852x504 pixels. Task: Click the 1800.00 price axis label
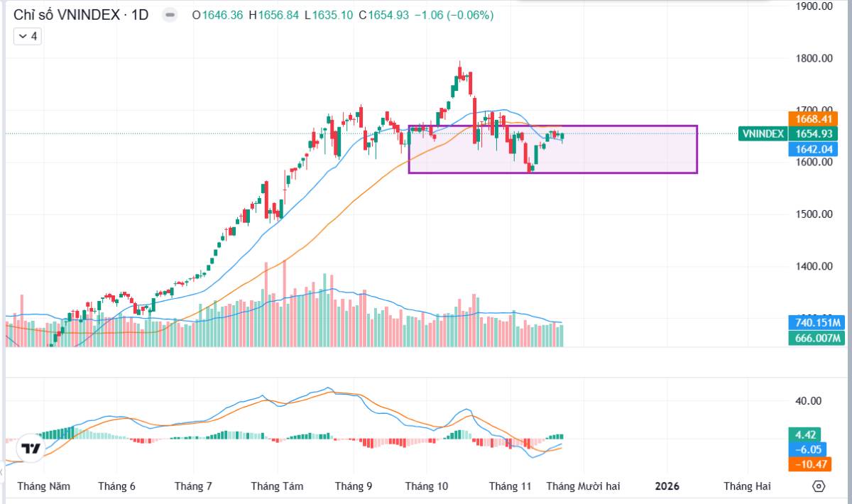coord(814,58)
